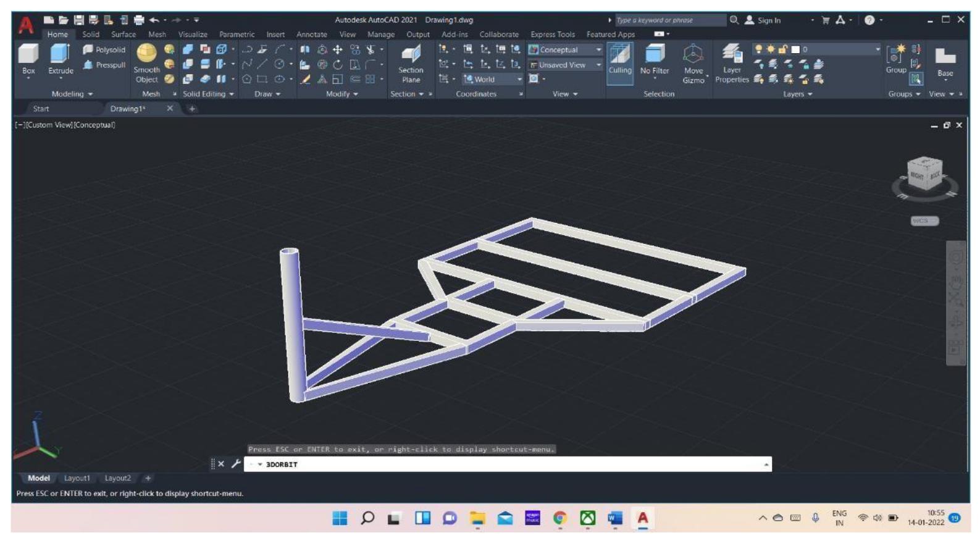This screenshot has width=980, height=538.
Task: Select the Move Gizmo tool
Action: point(693,64)
